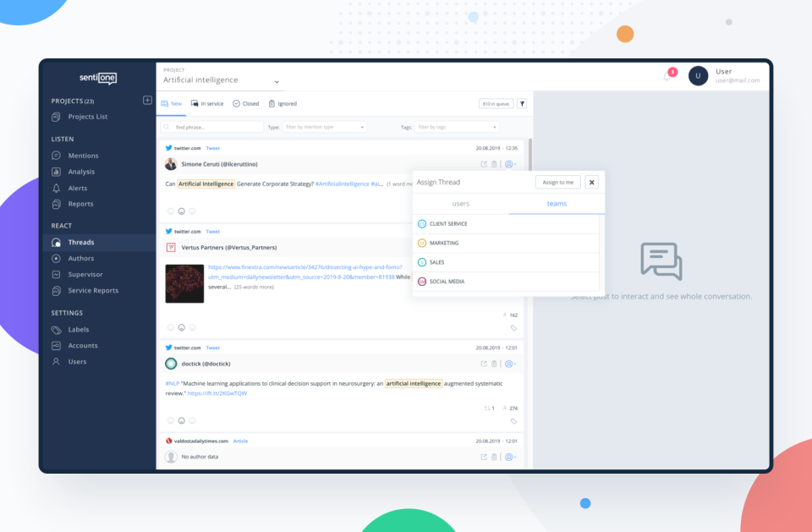Switch to users tab in Assign Thread
The height and width of the screenshot is (532, 812).
[x=460, y=204]
